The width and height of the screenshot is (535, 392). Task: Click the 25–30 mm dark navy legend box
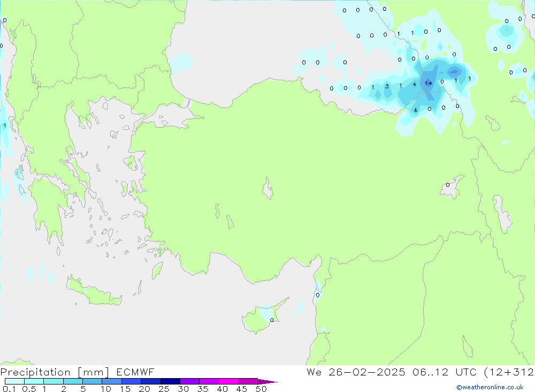[x=170, y=381]
